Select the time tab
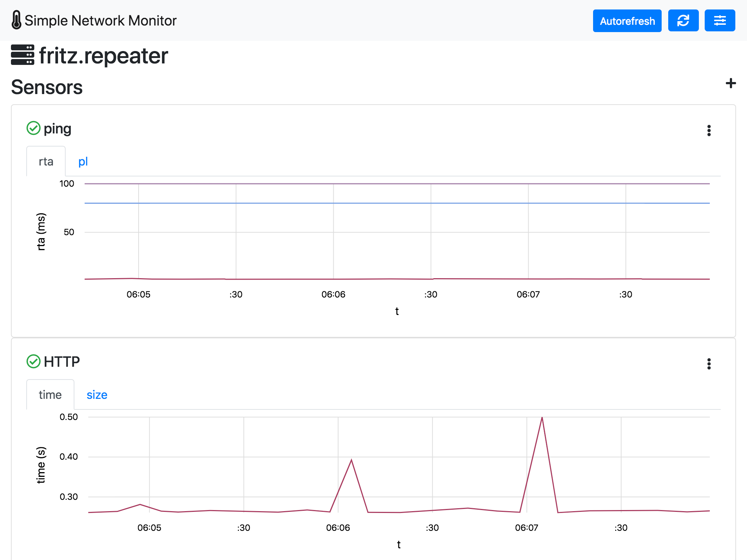Screen dimensions: 747x560 [50, 395]
